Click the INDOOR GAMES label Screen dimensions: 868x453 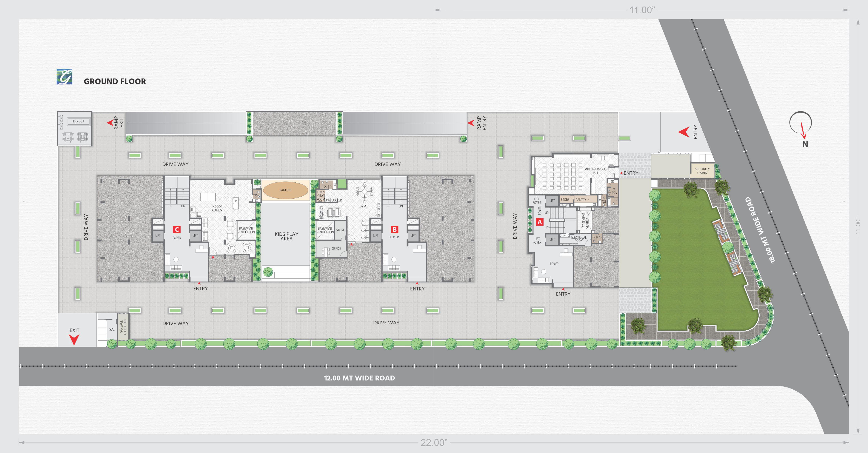click(217, 208)
